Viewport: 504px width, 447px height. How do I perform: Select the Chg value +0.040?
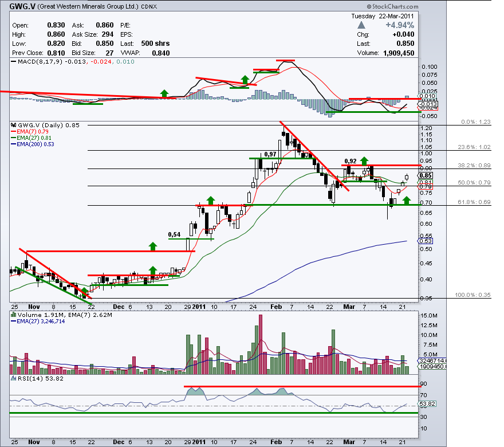pos(403,34)
